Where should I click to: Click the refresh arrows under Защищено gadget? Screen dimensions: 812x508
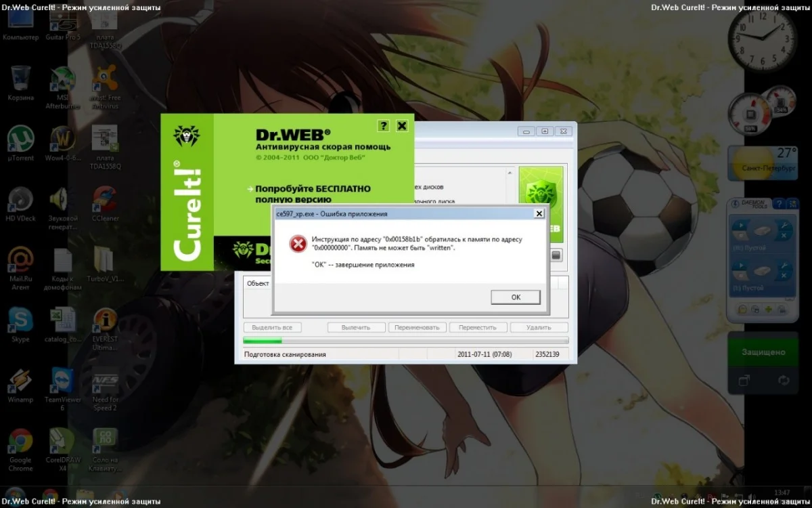(x=784, y=381)
